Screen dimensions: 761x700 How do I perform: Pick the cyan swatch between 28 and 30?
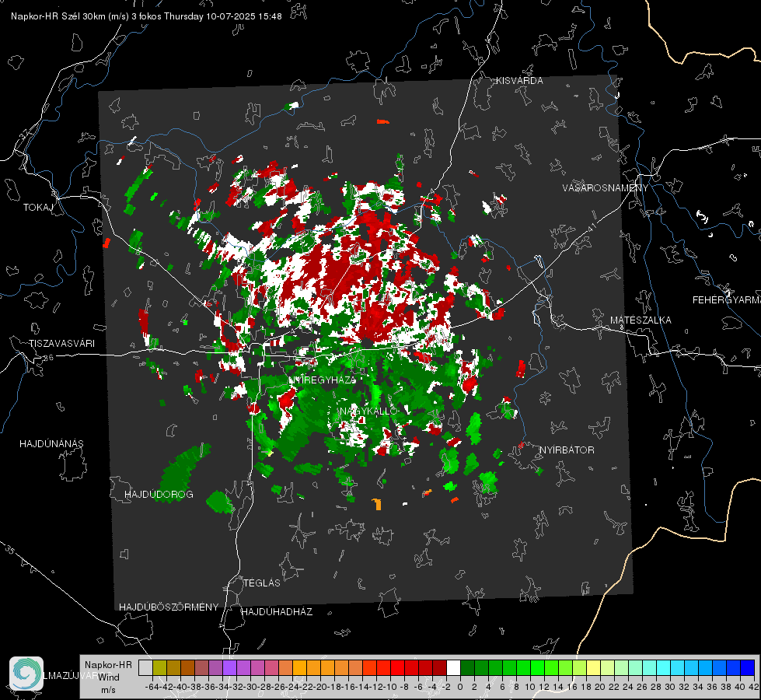[x=663, y=667]
